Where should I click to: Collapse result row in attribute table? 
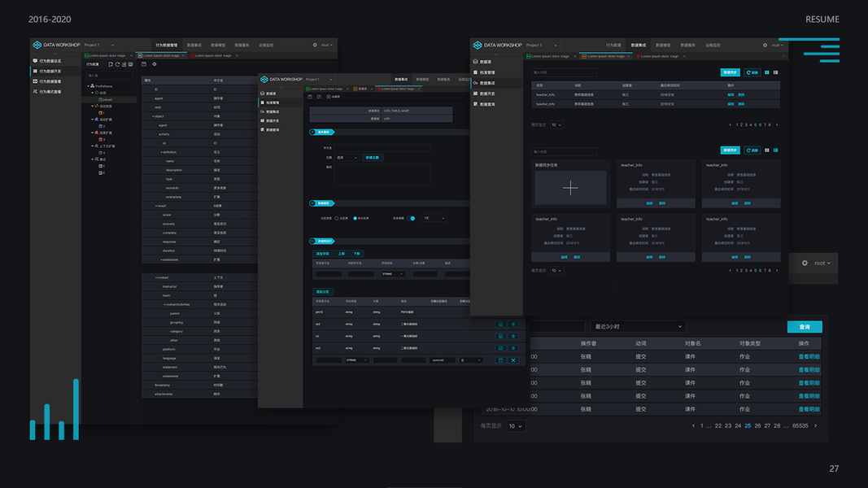[156, 206]
